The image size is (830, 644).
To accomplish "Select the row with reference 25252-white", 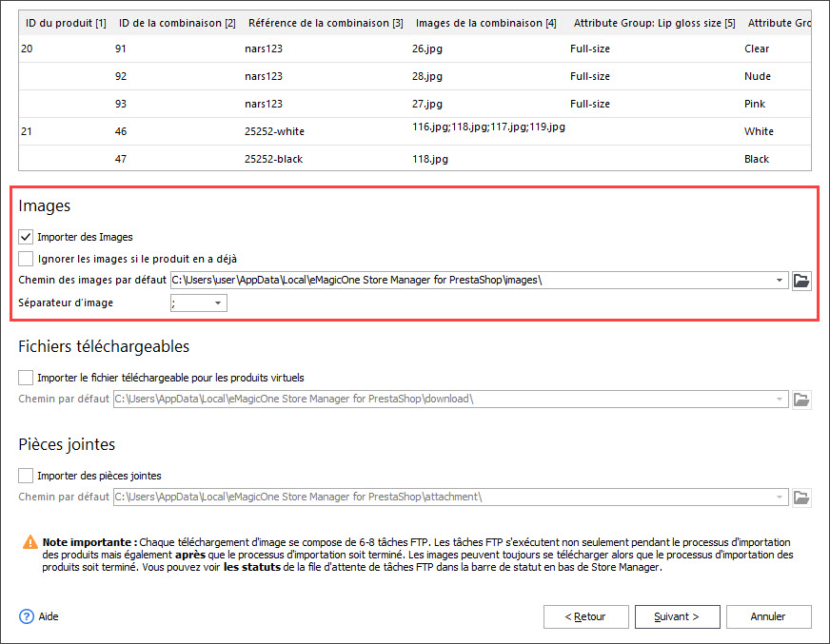I will point(274,131).
